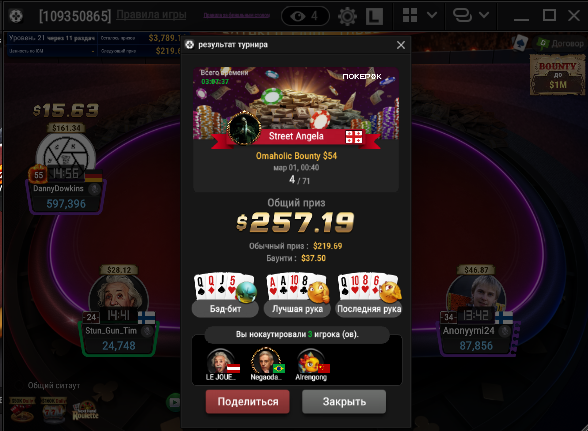588x431 pixels.
Task: Select knocked-out player Alrengong avatar
Action: pos(311,361)
